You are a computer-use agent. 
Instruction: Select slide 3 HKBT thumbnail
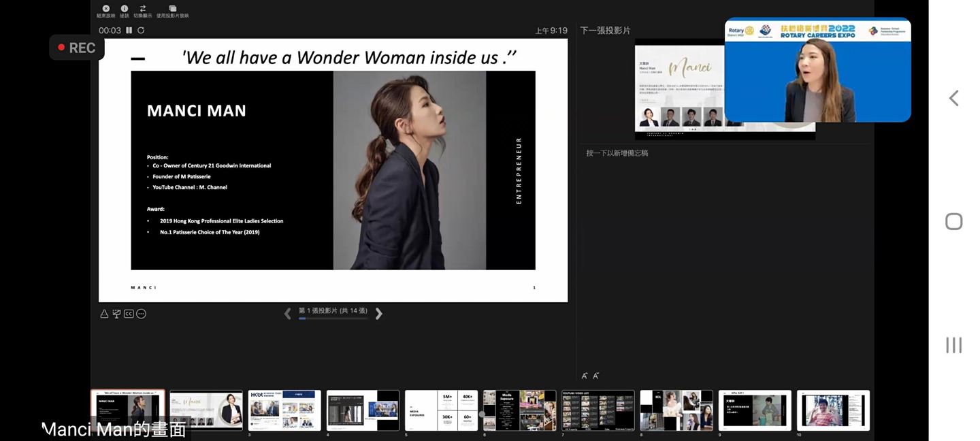[284, 410]
